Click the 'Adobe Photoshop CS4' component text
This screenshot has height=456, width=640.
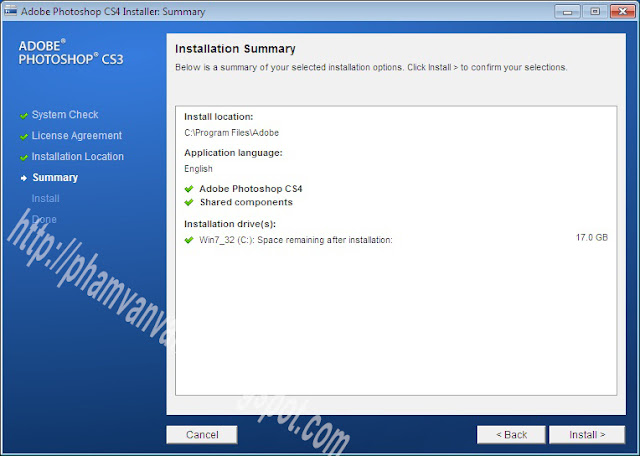251,189
